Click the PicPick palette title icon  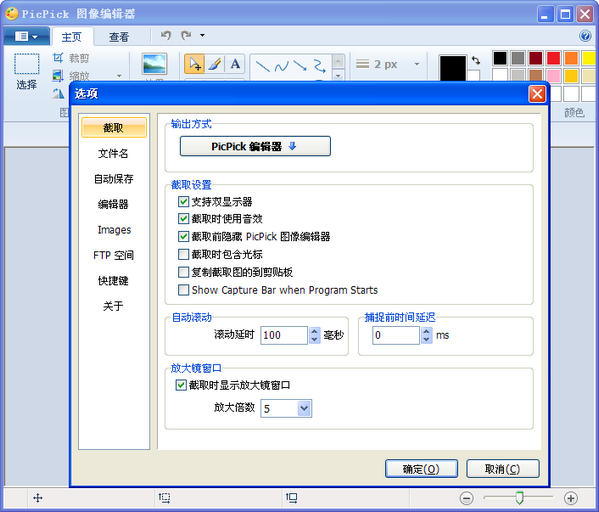tap(11, 13)
